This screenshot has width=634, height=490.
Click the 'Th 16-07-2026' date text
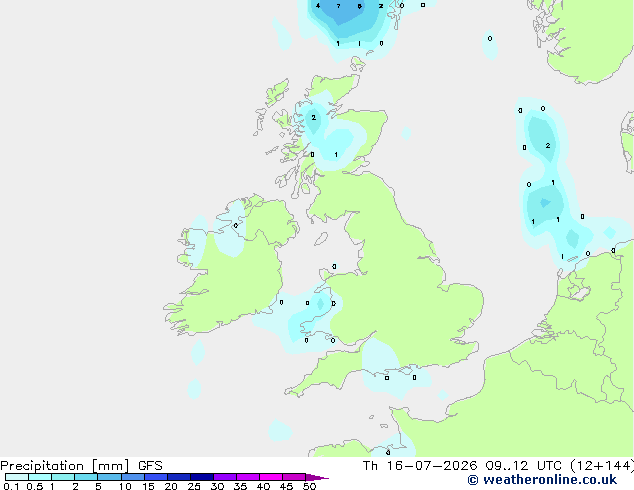(420, 466)
